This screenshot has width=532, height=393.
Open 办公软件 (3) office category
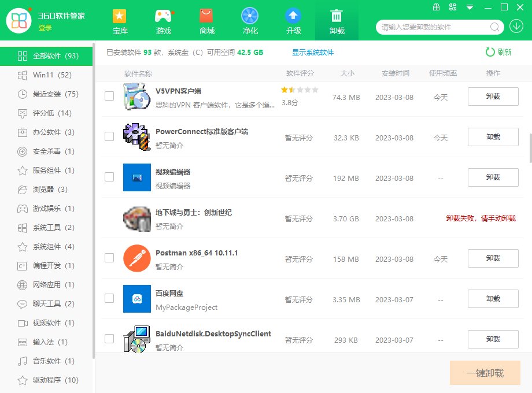[46, 132]
